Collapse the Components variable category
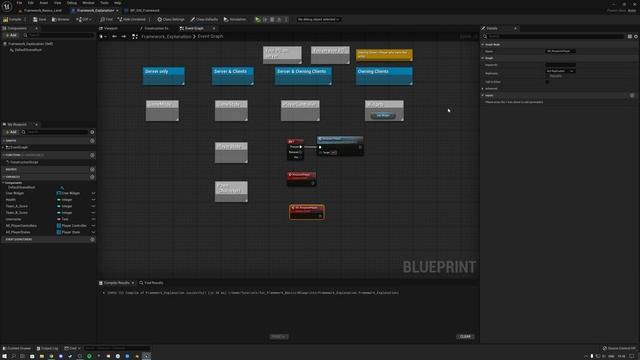 (3, 183)
